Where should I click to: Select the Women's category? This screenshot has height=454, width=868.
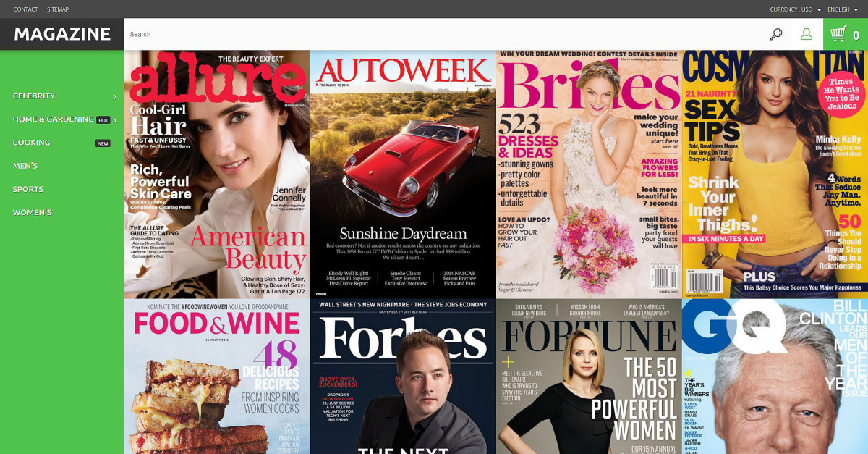click(32, 212)
